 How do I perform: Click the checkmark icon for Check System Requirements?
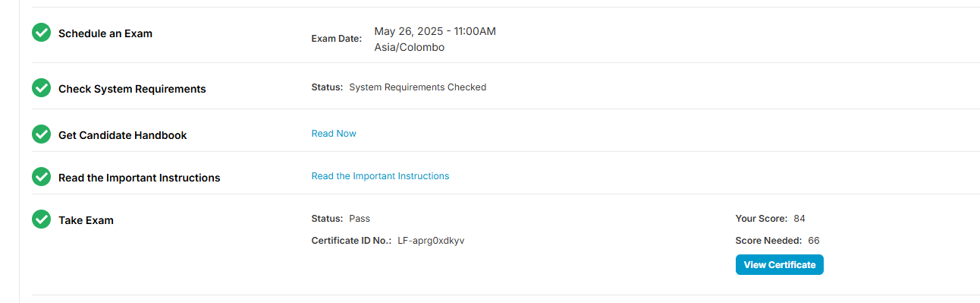(x=41, y=88)
